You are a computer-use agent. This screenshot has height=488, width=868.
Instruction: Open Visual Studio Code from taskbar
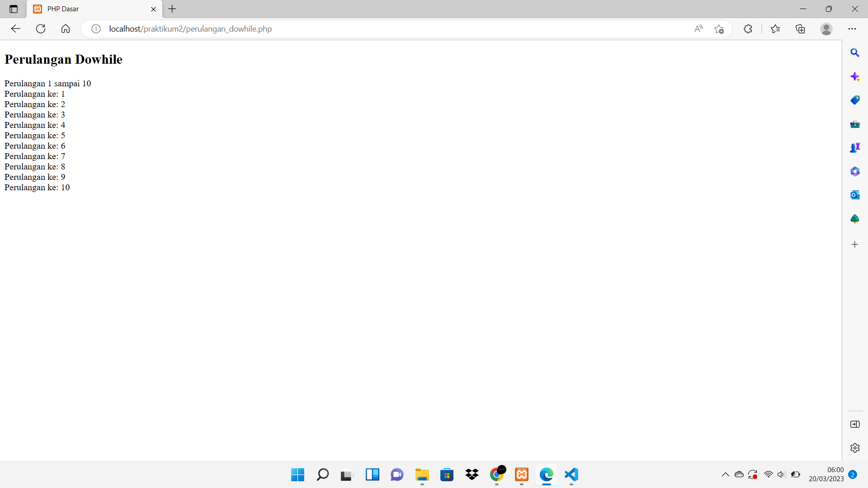(x=571, y=474)
